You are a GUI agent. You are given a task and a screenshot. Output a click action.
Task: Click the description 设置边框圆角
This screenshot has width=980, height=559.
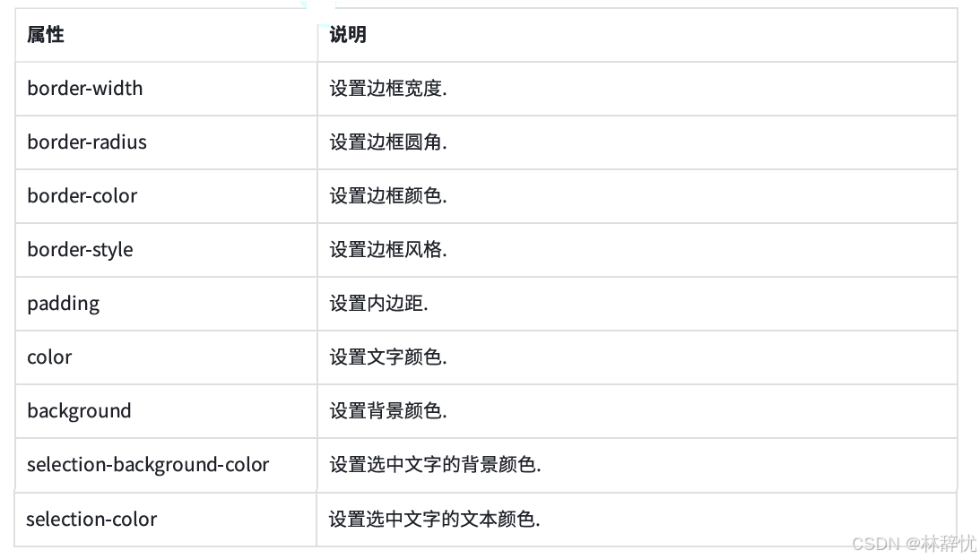[388, 142]
